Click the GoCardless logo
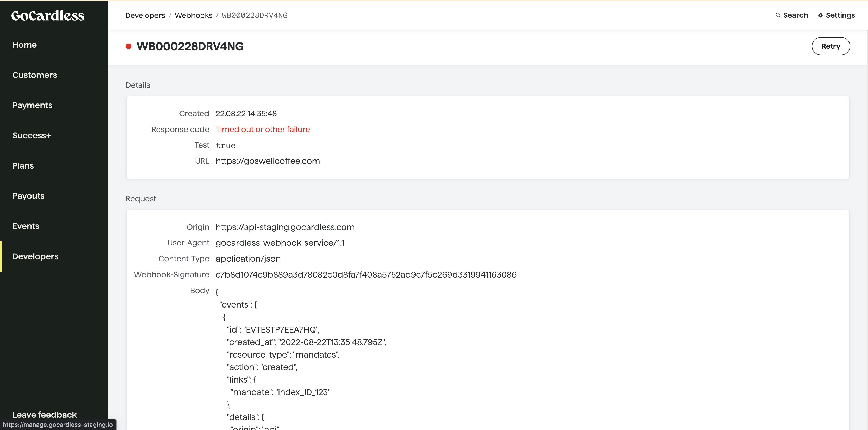This screenshot has height=430, width=868. 48,15
